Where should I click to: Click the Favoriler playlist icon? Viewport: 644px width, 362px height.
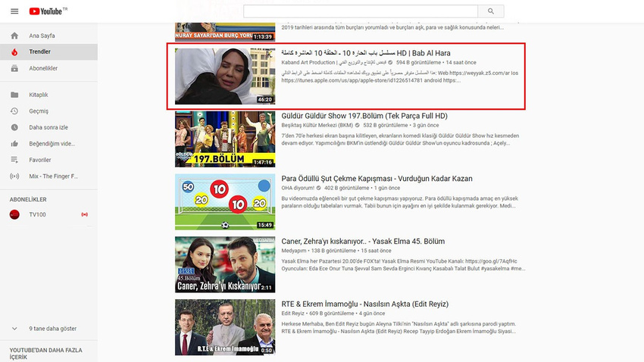coord(14,160)
